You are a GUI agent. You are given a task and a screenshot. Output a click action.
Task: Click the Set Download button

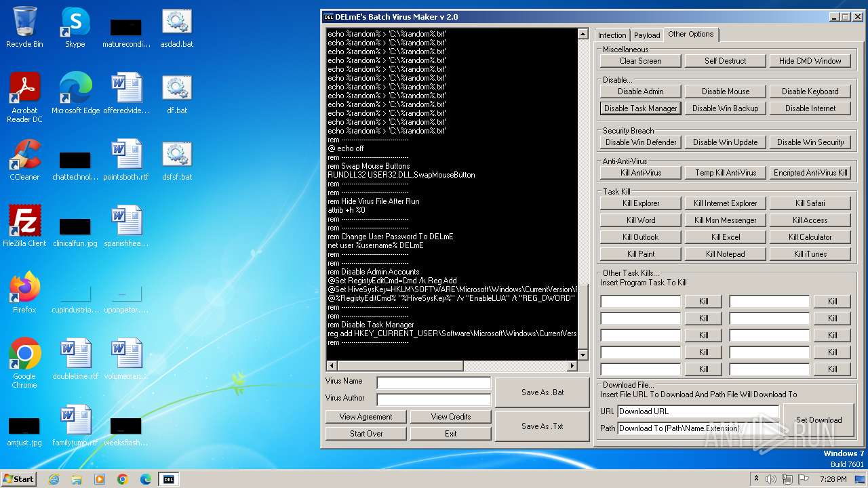pos(818,420)
